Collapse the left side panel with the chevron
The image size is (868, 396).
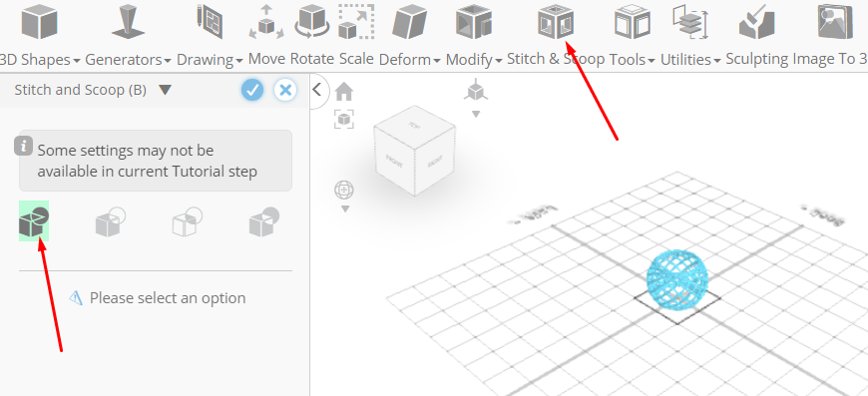(x=317, y=90)
